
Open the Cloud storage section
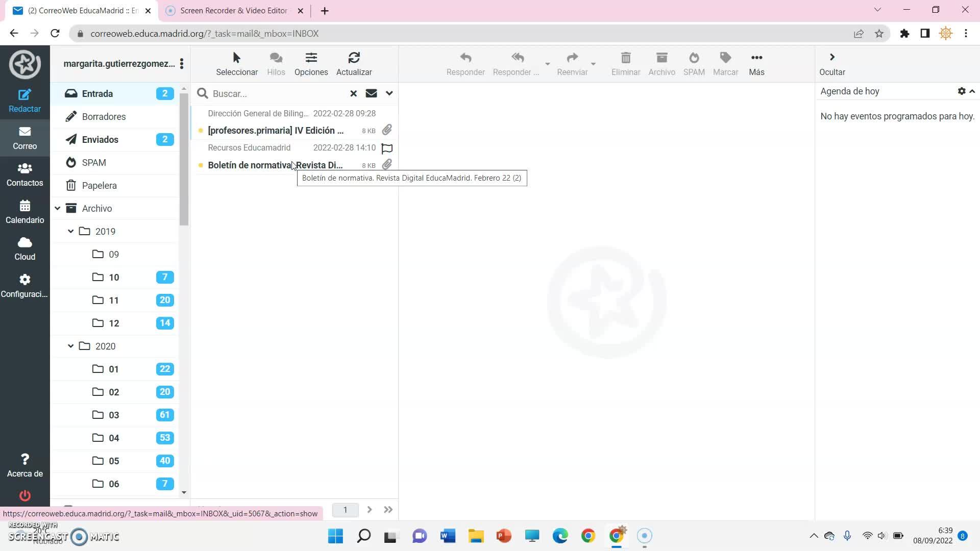click(24, 248)
